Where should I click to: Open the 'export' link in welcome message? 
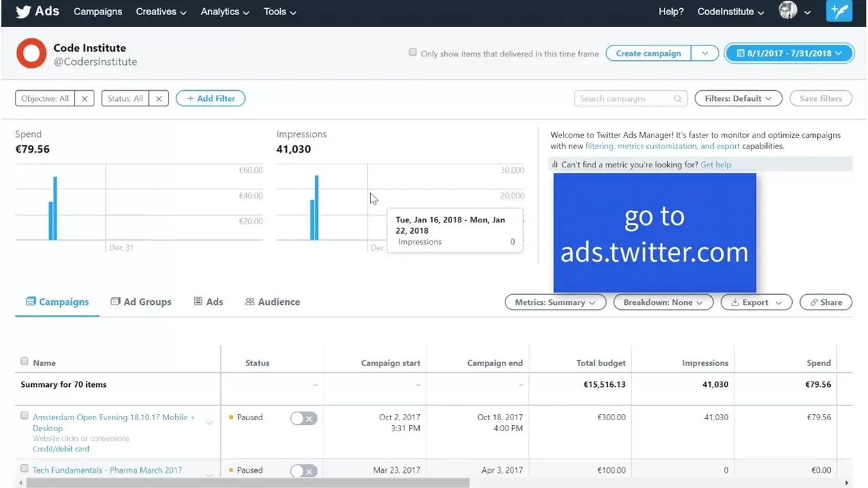tap(728, 146)
